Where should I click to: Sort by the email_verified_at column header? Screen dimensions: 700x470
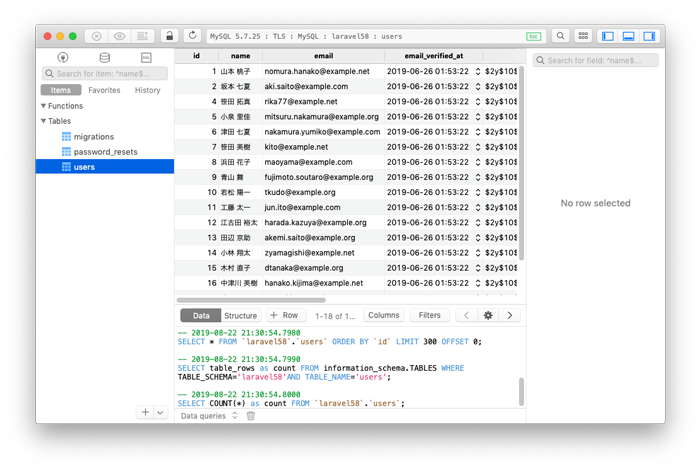pos(433,56)
